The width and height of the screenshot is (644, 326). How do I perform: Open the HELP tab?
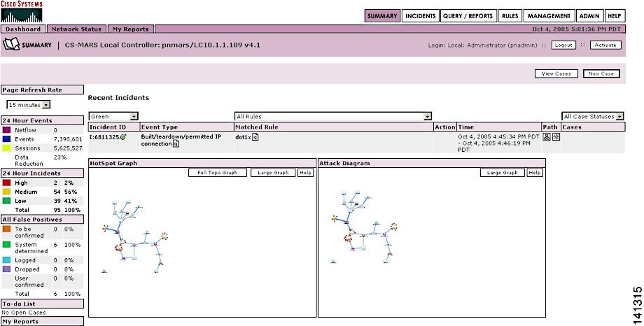(x=615, y=16)
